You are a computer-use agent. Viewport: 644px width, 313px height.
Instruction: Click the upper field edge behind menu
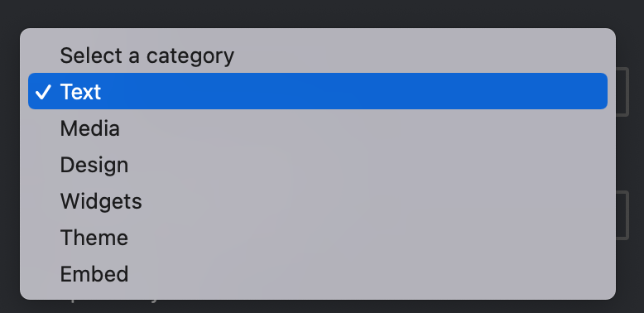click(x=622, y=92)
